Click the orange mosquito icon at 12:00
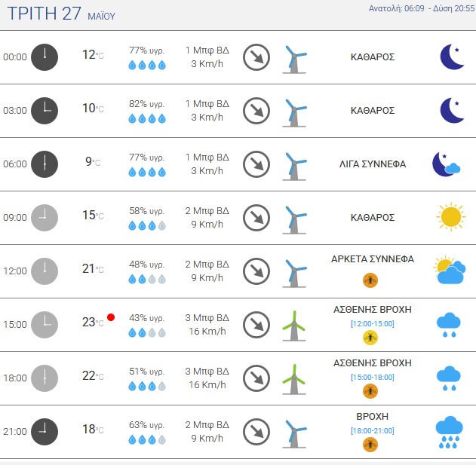476x465 pixels. [x=370, y=280]
